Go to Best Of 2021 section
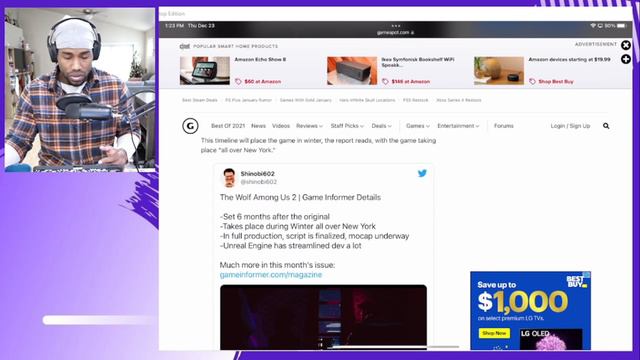 228,126
